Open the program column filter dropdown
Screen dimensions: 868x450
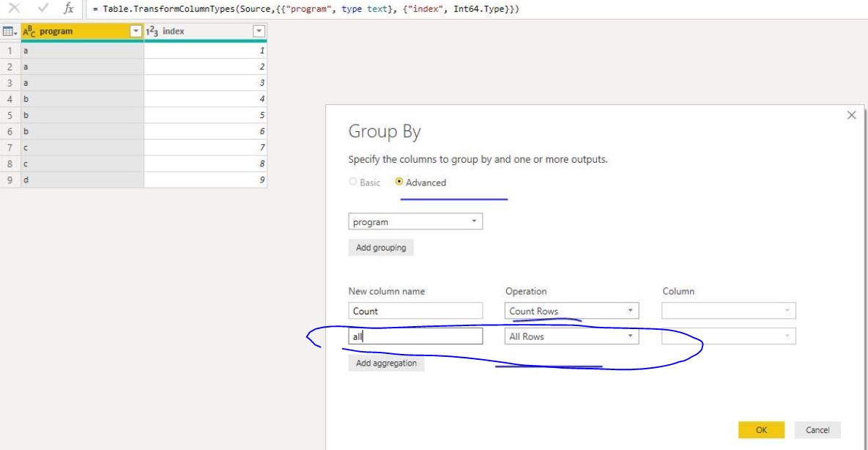pyautogui.click(x=136, y=32)
